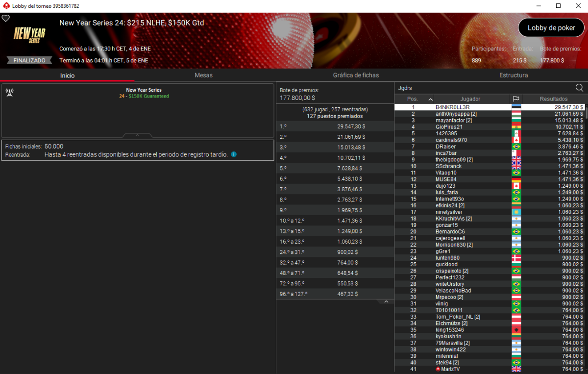Open the reentry info icon
The width and height of the screenshot is (588, 374).
click(234, 154)
